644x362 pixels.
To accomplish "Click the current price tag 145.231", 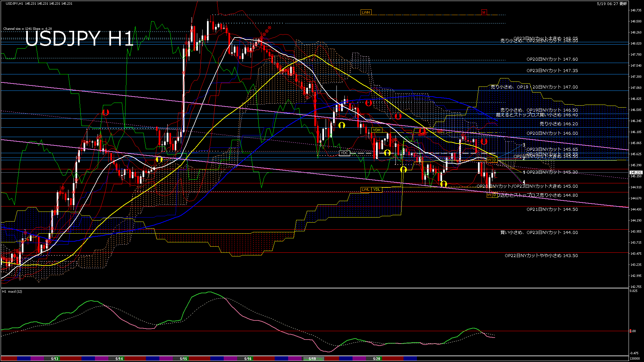I will pos(636,173).
